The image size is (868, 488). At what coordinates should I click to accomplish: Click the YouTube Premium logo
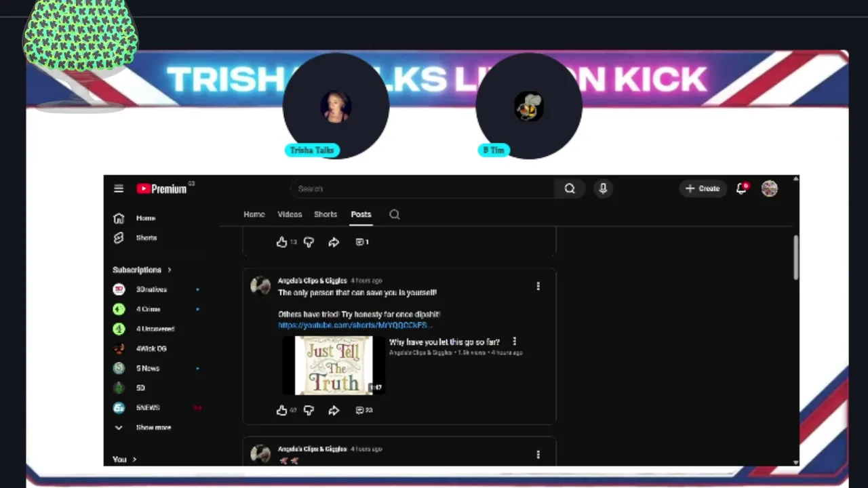pos(162,189)
